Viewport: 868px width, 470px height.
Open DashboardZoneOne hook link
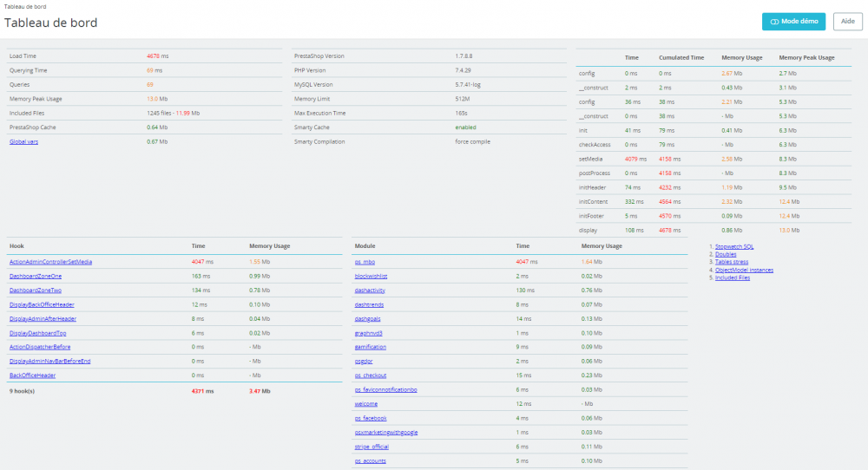(36, 276)
